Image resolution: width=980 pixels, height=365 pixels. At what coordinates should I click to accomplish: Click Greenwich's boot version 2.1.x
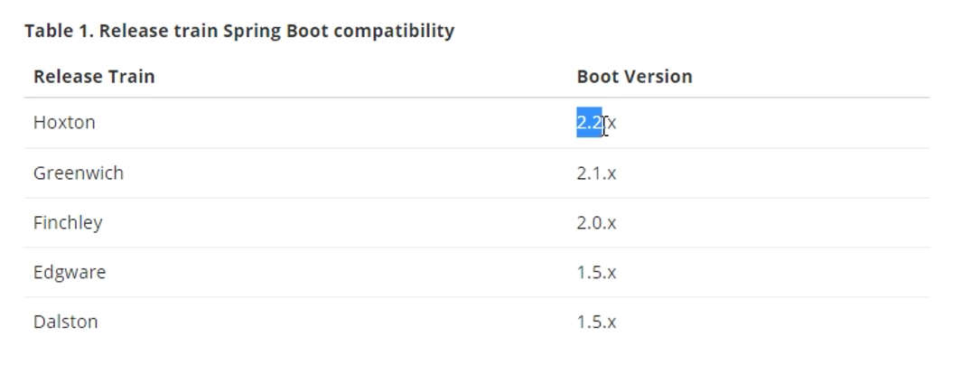click(596, 173)
